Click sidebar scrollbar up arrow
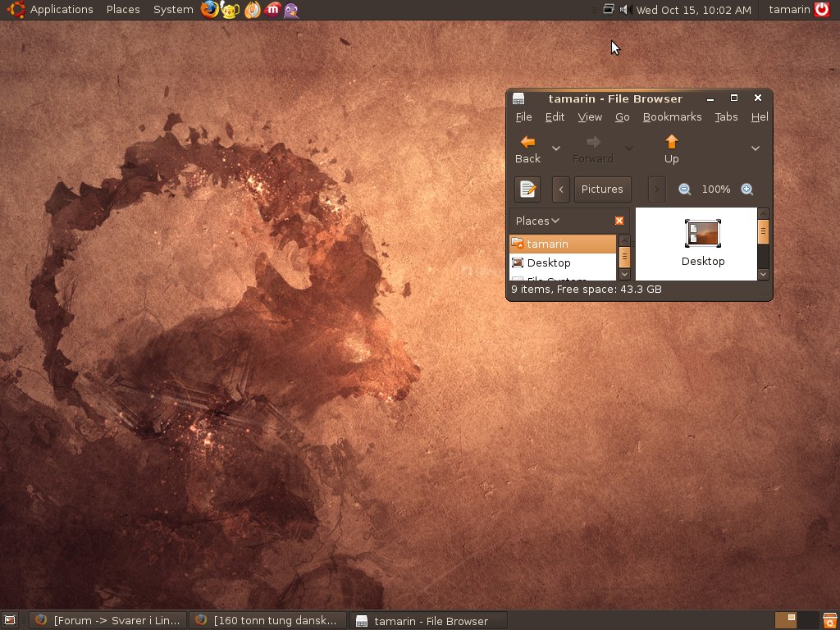 (x=624, y=240)
